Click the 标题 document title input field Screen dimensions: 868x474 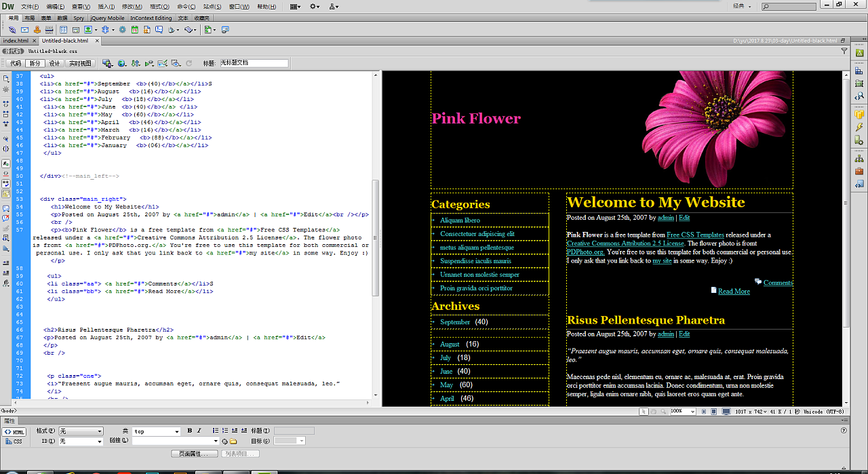254,63
